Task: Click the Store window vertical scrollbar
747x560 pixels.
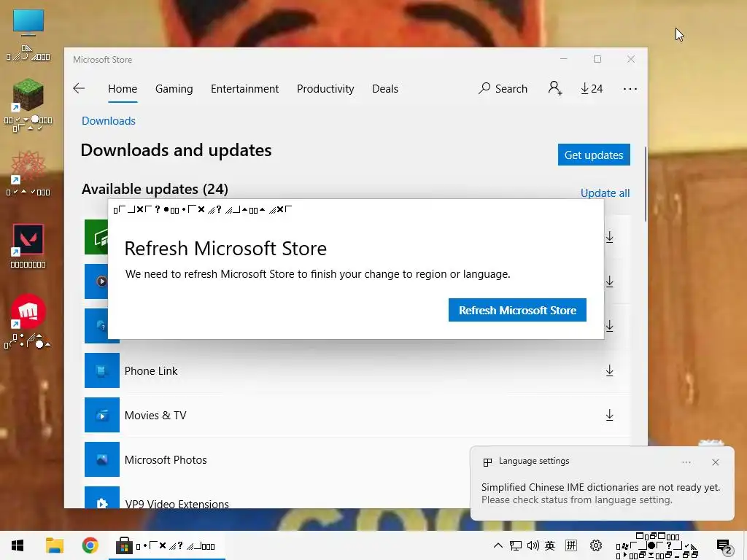Action: [x=645, y=184]
